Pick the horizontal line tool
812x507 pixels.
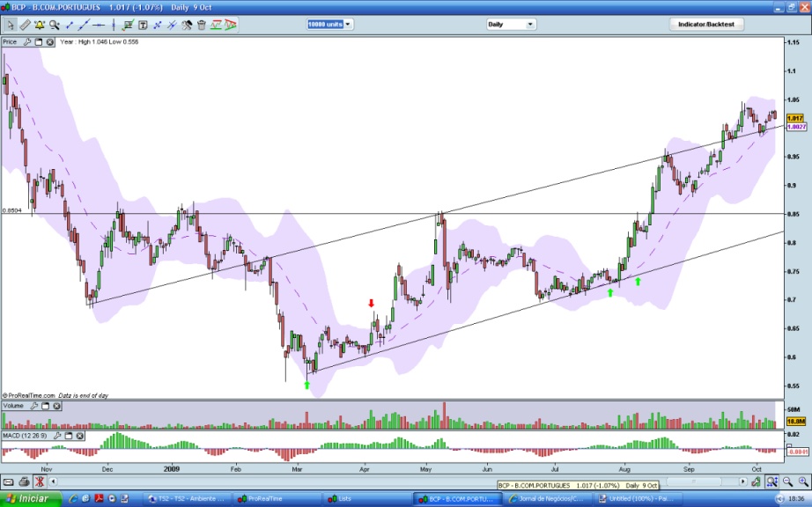point(99,25)
